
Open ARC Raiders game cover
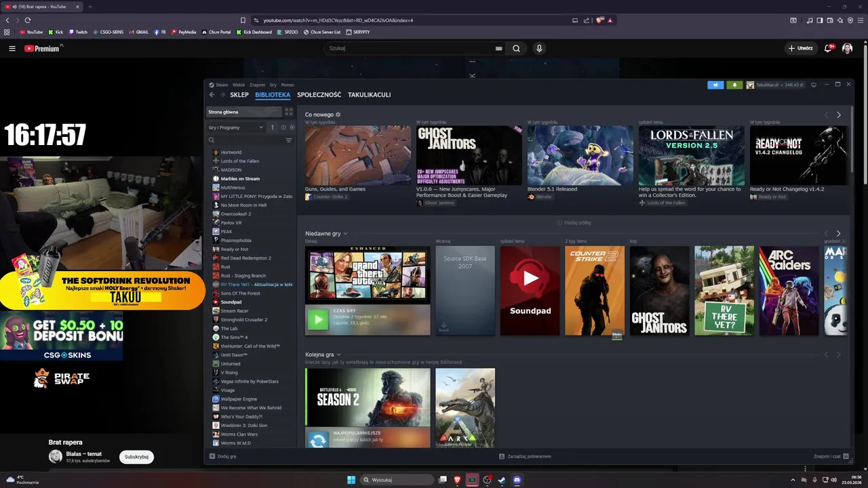click(789, 291)
